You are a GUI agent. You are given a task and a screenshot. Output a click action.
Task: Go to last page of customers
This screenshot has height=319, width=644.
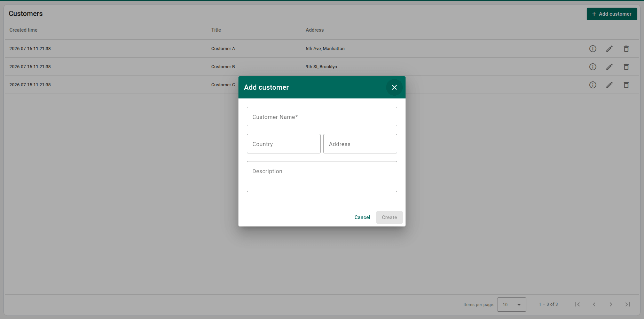click(x=628, y=304)
